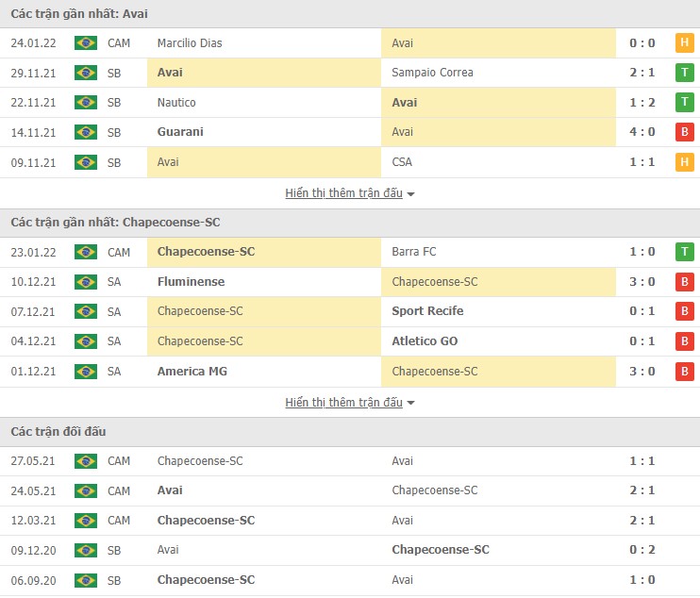The width and height of the screenshot is (700, 598).
Task: Select 'Các trận đối đầu' section header
Action: pos(58,432)
